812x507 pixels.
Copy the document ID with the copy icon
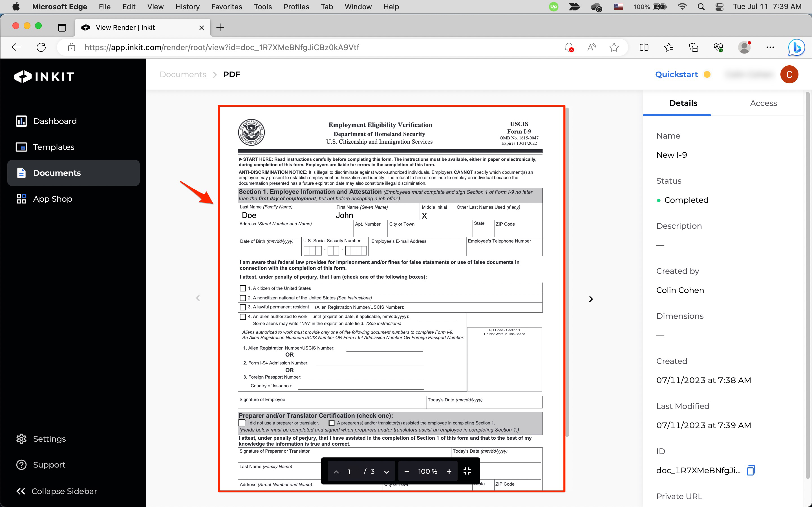[x=751, y=470]
